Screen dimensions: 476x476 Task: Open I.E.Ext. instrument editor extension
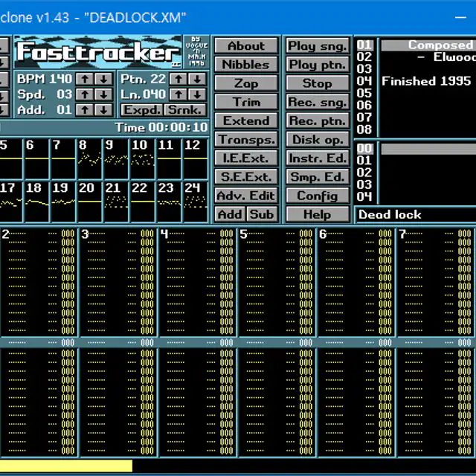(246, 158)
